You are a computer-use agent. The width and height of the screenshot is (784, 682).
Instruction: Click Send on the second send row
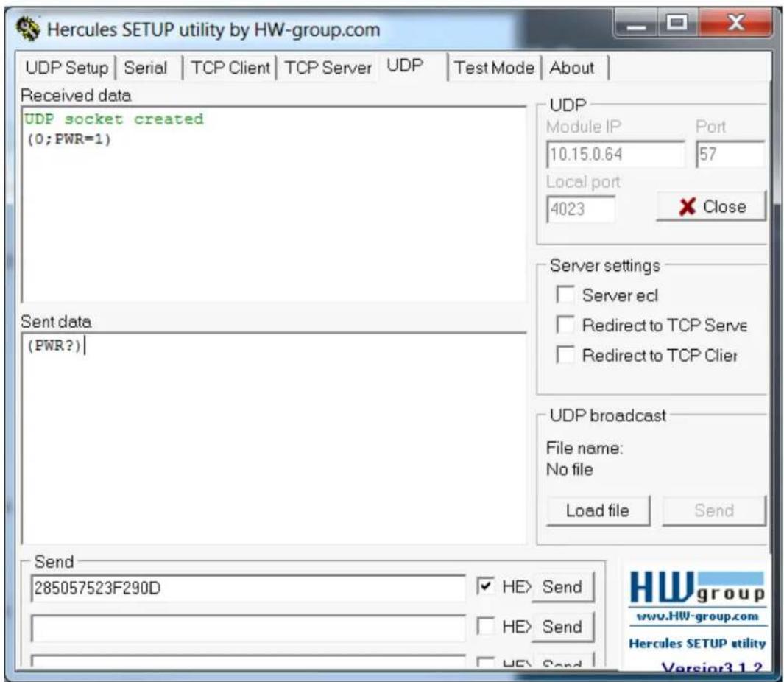point(562,627)
